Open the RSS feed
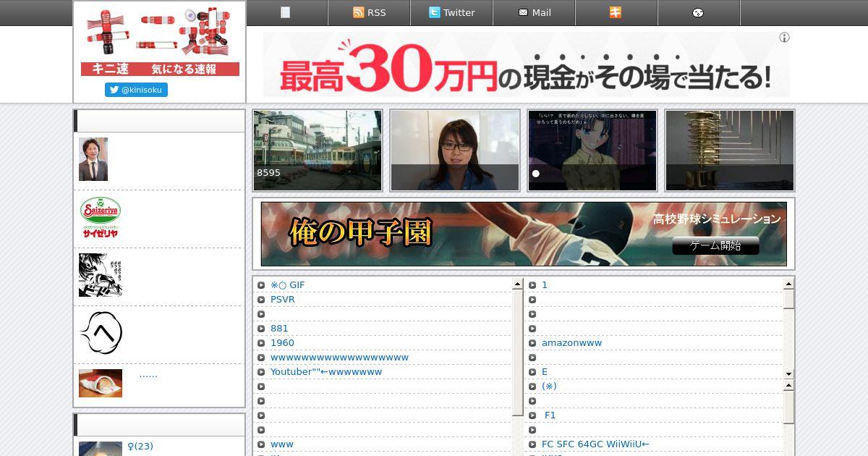 [x=369, y=12]
